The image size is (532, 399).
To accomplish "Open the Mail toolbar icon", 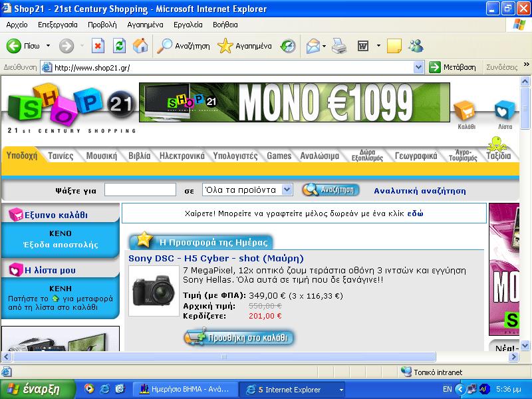I will click(313, 46).
